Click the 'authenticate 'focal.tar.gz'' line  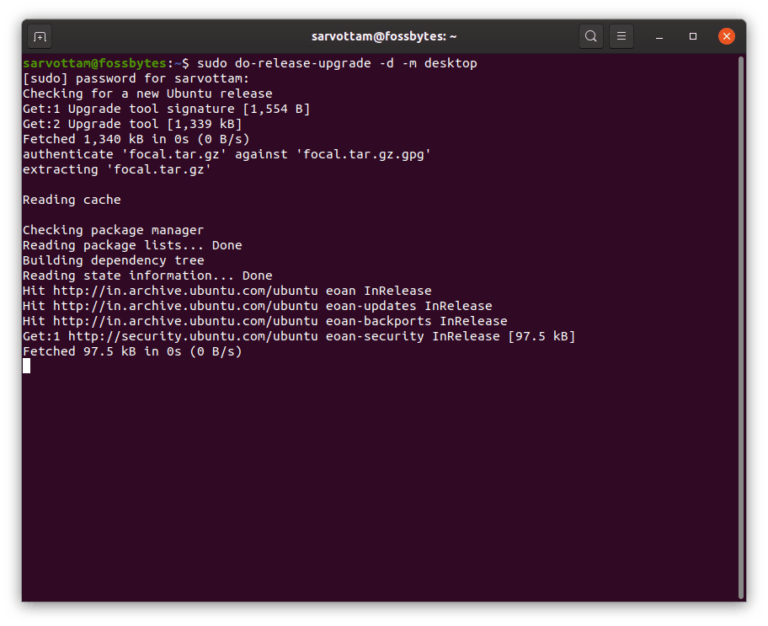point(227,154)
